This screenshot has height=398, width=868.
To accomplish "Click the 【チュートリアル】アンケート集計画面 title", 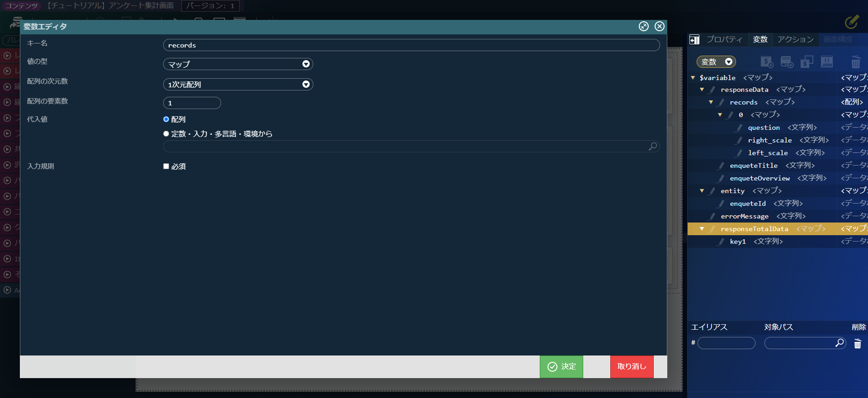I will [110, 6].
